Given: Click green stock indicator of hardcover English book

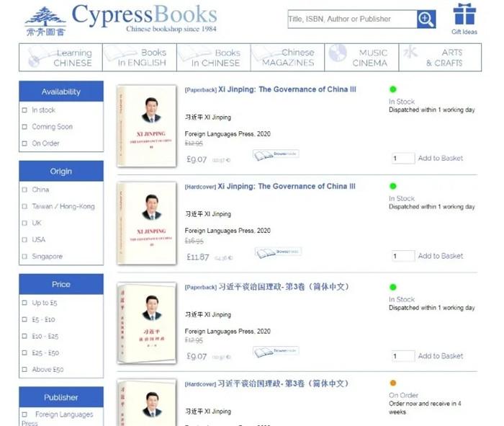Looking at the screenshot, I should pos(393,186).
